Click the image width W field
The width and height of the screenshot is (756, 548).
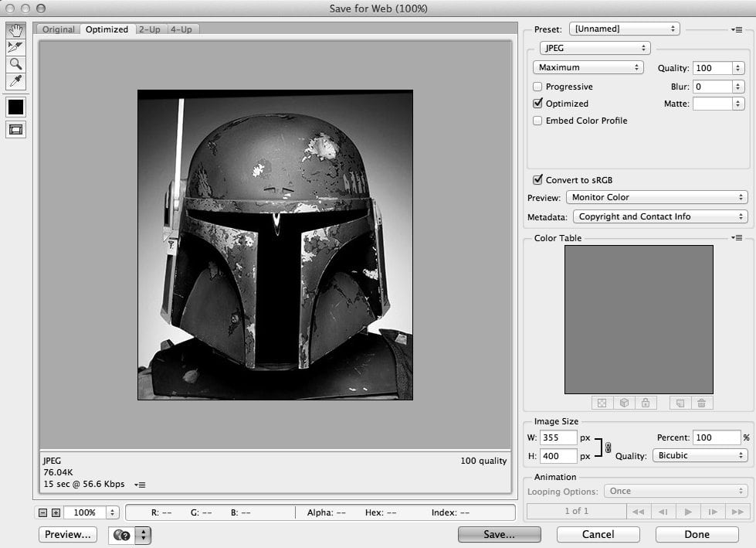pyautogui.click(x=558, y=437)
